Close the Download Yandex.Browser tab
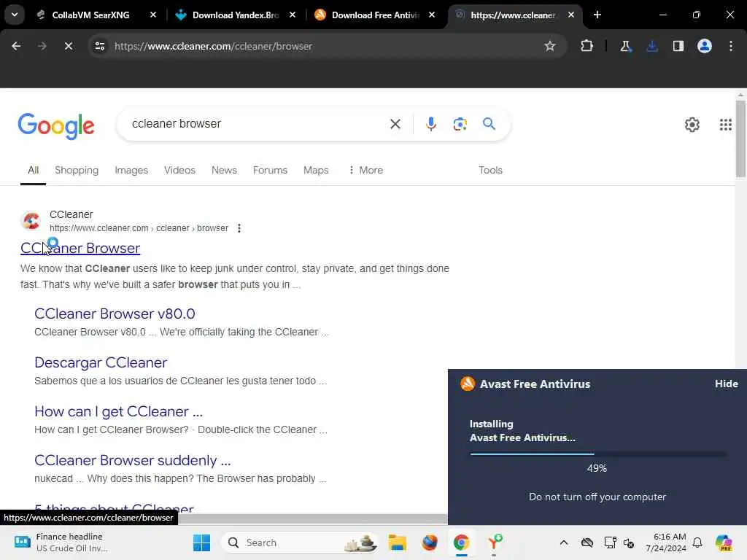The width and height of the screenshot is (747, 560). click(293, 15)
